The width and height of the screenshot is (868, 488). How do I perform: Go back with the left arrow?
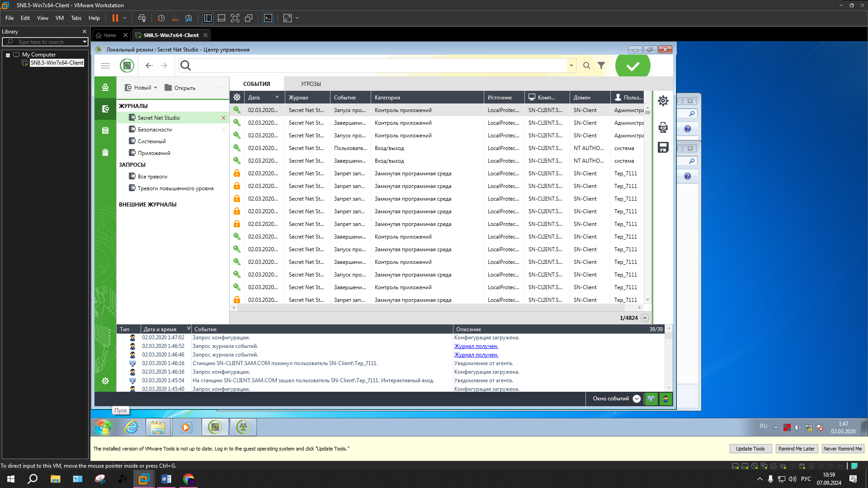[x=149, y=66]
